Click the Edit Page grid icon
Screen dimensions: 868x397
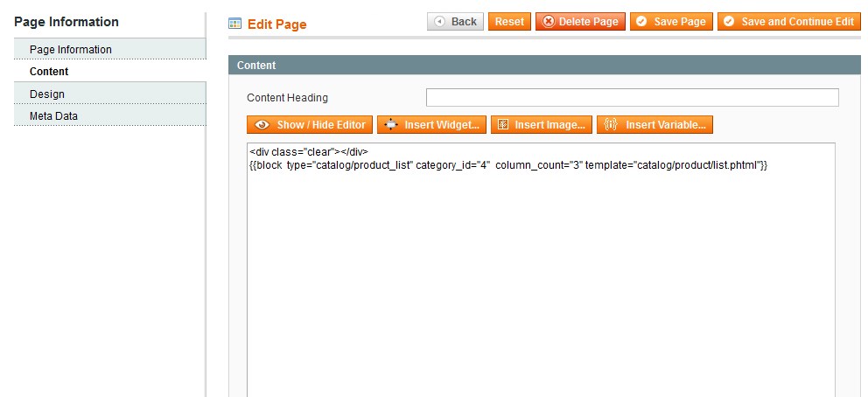coord(234,24)
